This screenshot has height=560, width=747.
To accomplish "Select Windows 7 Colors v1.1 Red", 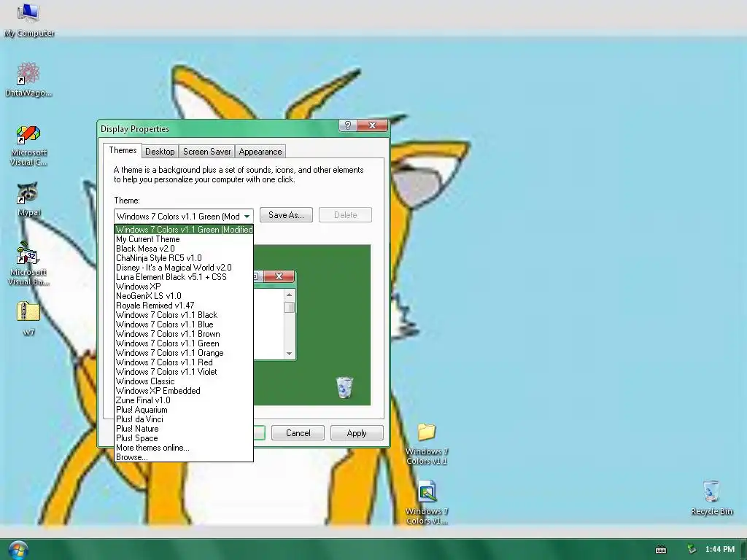I will (x=184, y=362).
